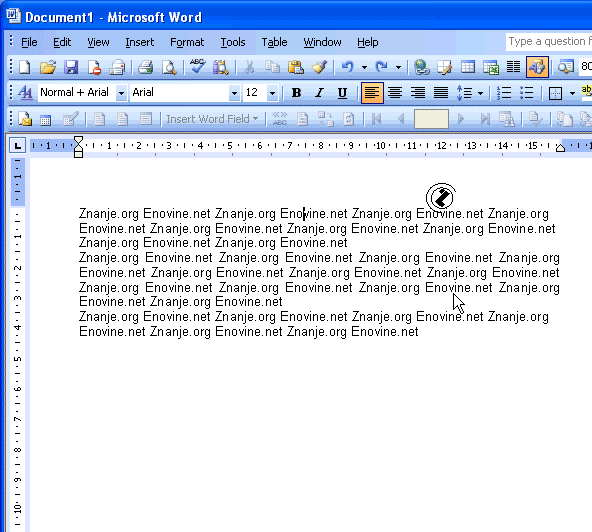The image size is (592, 532).
Task: Toggle Underline formatting
Action: click(x=342, y=93)
